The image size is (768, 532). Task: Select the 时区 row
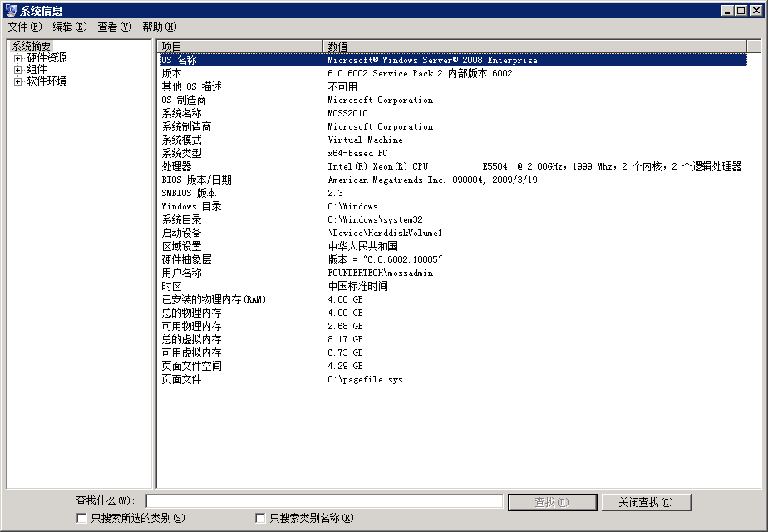pyautogui.click(x=453, y=286)
